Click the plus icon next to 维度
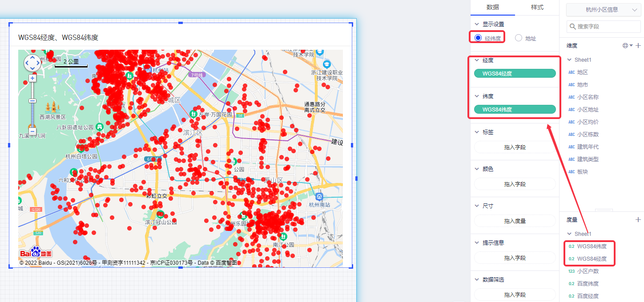Viewport: 644px width, 302px height. point(638,45)
